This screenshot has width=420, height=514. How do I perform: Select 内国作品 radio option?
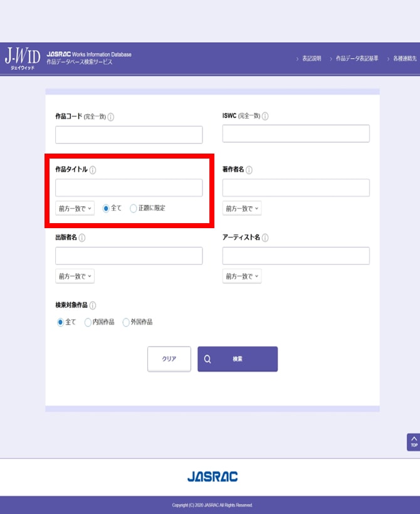88,322
